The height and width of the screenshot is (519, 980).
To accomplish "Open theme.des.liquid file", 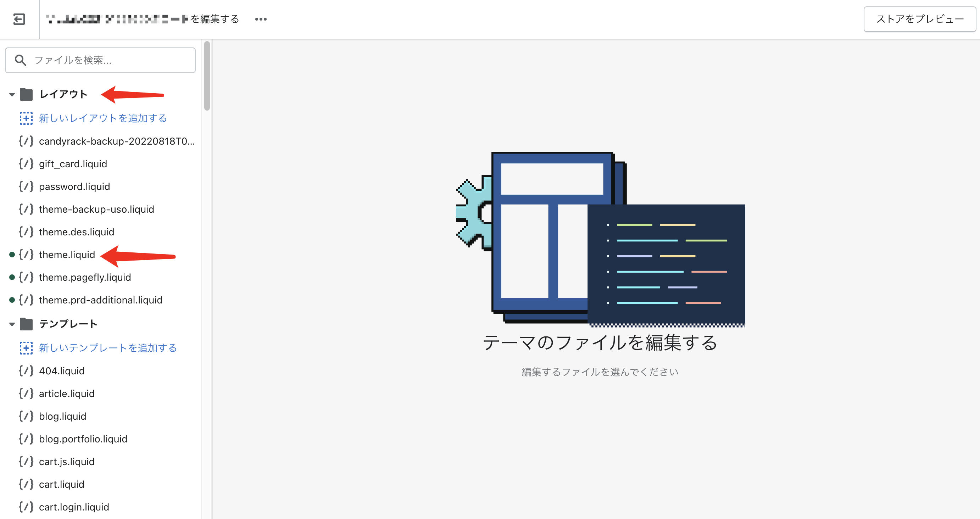I will coord(77,232).
